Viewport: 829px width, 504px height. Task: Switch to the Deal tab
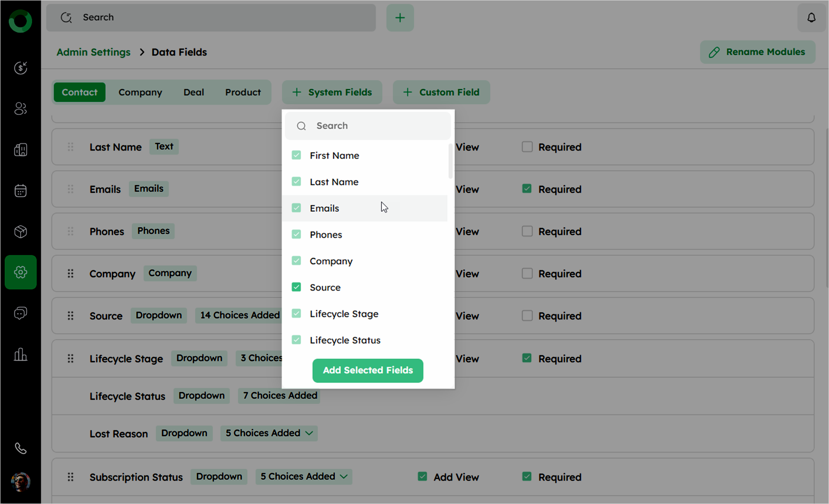point(193,92)
